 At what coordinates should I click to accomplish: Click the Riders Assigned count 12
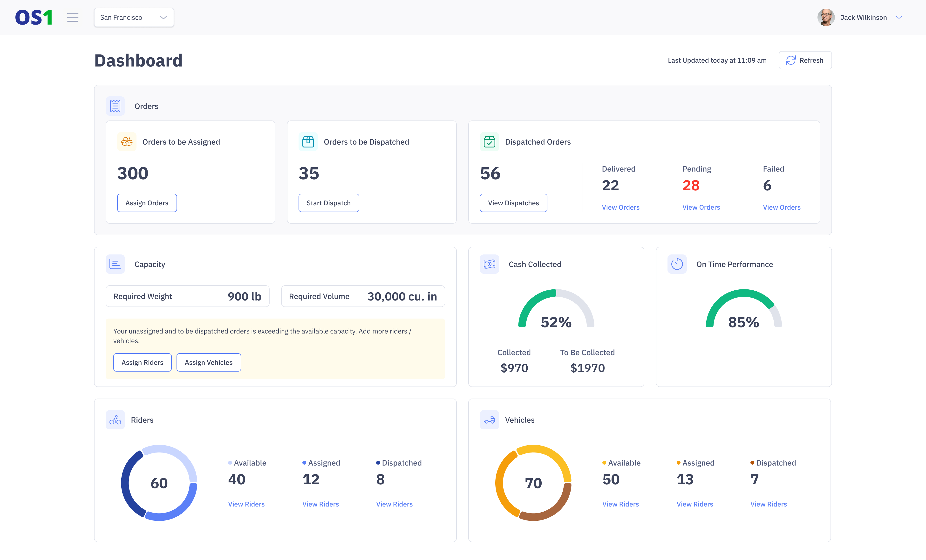311,480
